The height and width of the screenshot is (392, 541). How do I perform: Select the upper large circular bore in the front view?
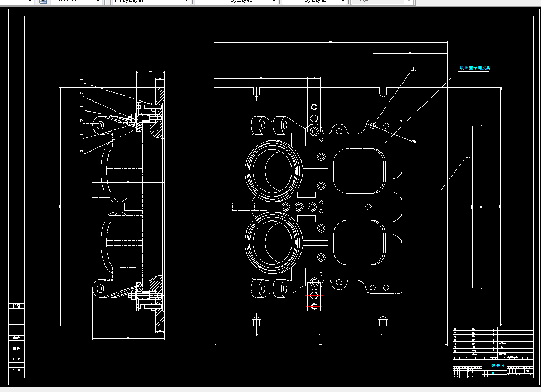coord(274,171)
